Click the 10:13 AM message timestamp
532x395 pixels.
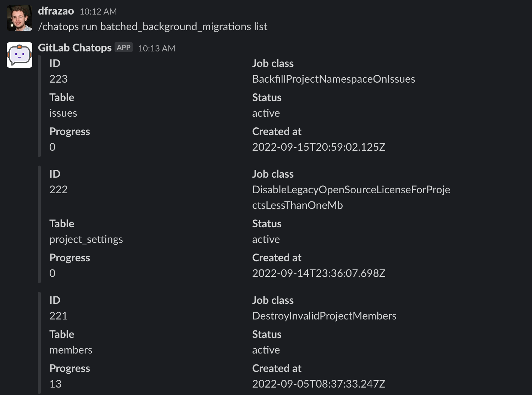point(156,49)
